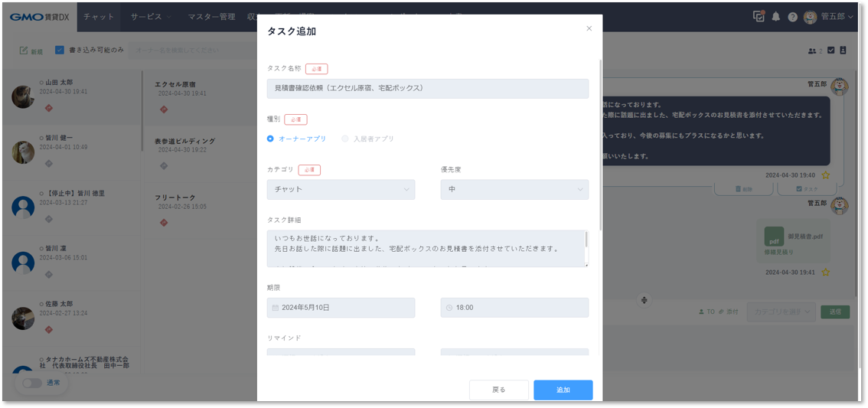Open the フリートーク chat room

(201, 211)
